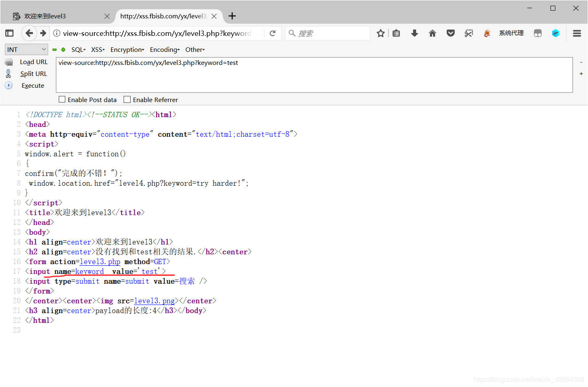Click the Firebug extension icon

(487, 33)
